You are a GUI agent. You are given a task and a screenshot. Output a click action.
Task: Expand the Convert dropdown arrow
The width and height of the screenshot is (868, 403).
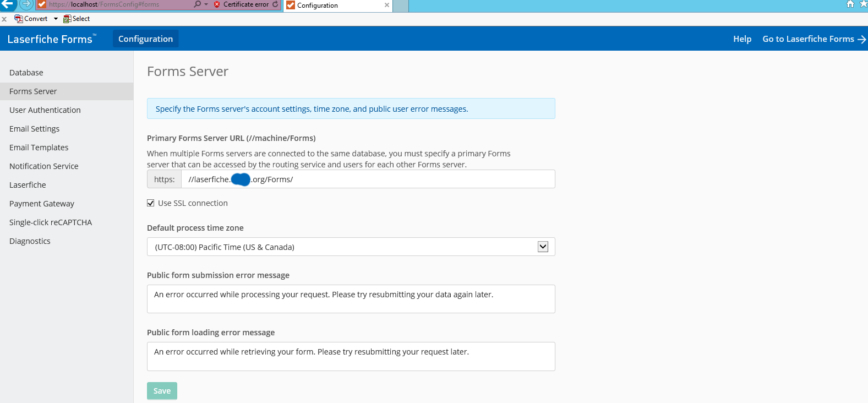[x=56, y=19]
